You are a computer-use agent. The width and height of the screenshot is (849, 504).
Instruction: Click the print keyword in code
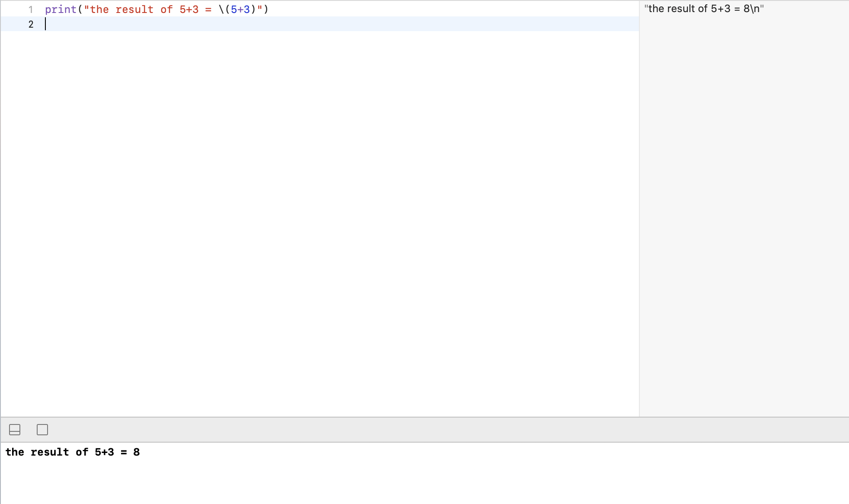tap(61, 10)
